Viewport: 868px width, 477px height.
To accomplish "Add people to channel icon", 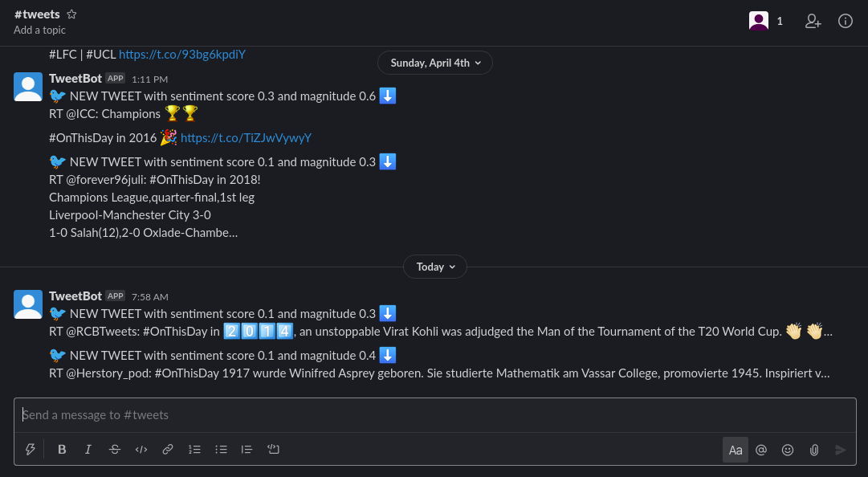I will click(813, 21).
